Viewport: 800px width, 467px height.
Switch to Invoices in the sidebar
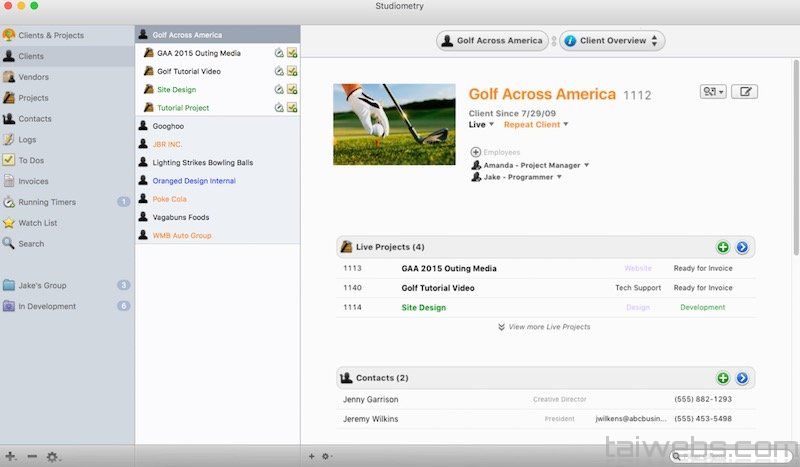coord(33,181)
